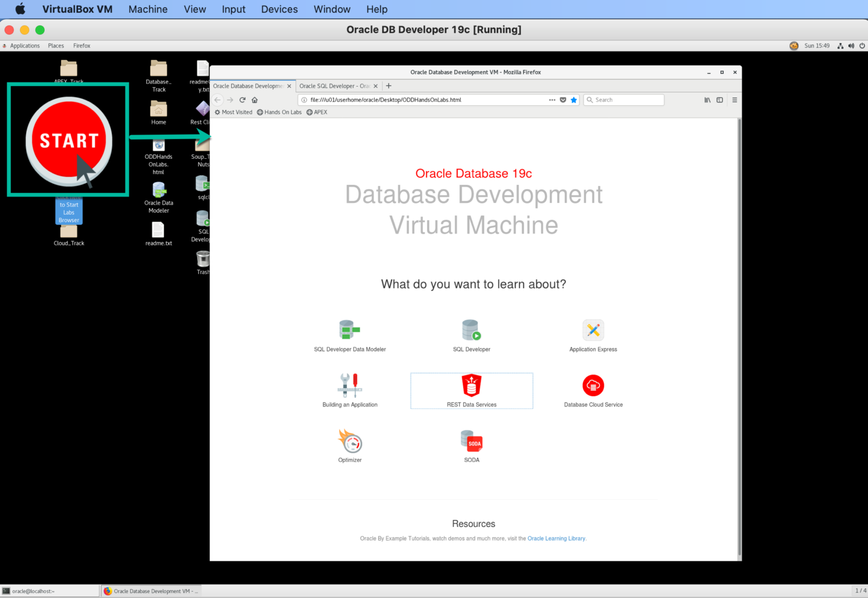Open the SQL Developer Data Modeler learning topic
Image resolution: width=868 pixels, height=598 pixels.
pos(349,330)
